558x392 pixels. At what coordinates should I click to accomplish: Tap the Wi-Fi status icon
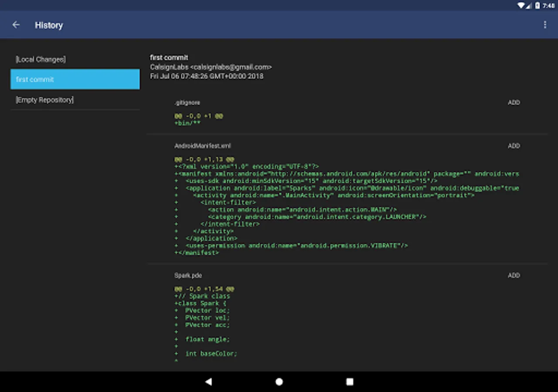click(521, 5)
